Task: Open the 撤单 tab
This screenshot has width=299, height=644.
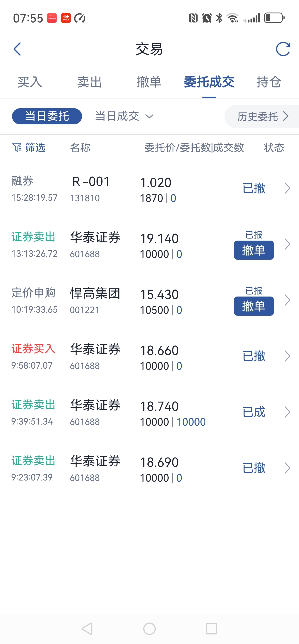Action: click(x=149, y=82)
